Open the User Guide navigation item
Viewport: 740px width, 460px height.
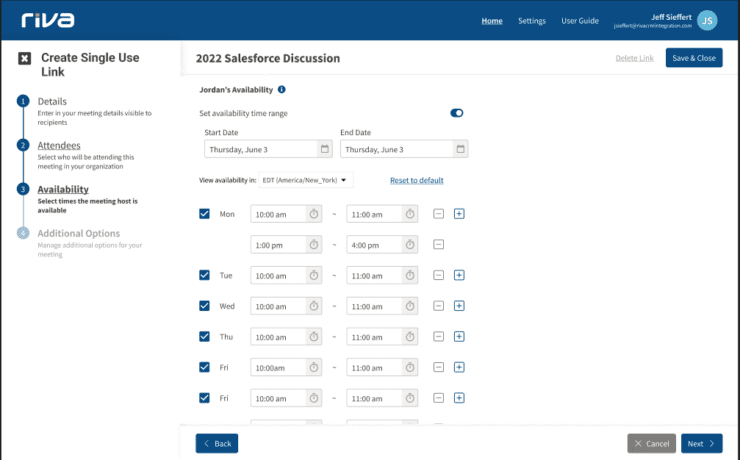[x=580, y=20]
